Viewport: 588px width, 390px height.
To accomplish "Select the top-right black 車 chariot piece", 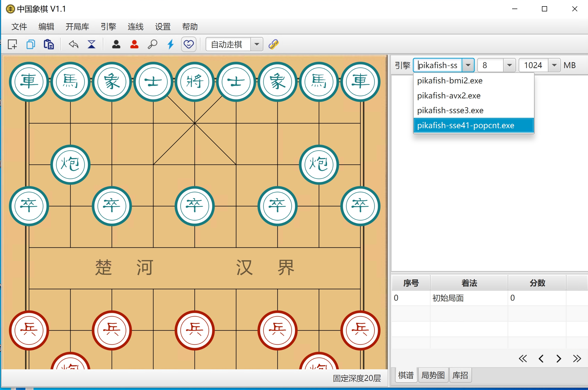I will [360, 82].
